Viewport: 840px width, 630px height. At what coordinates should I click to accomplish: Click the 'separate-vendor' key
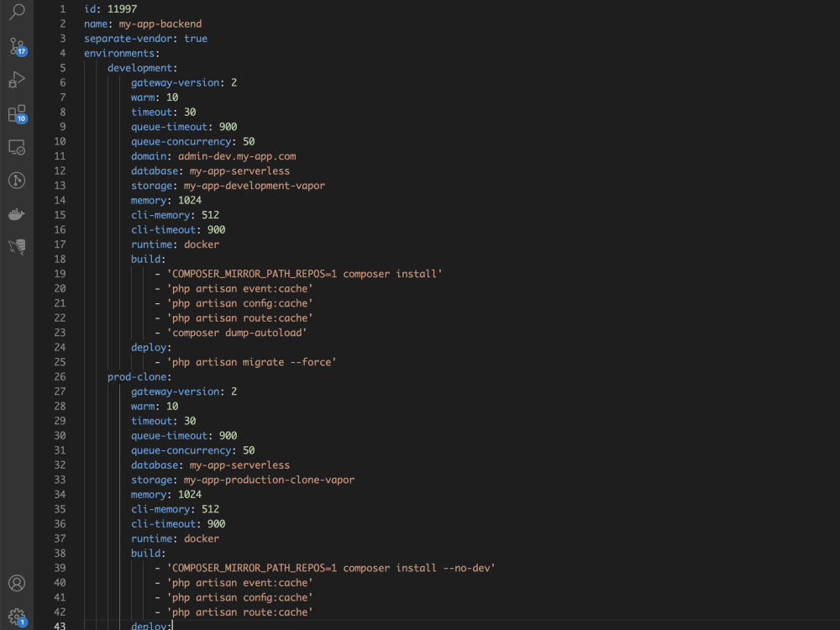pos(128,39)
